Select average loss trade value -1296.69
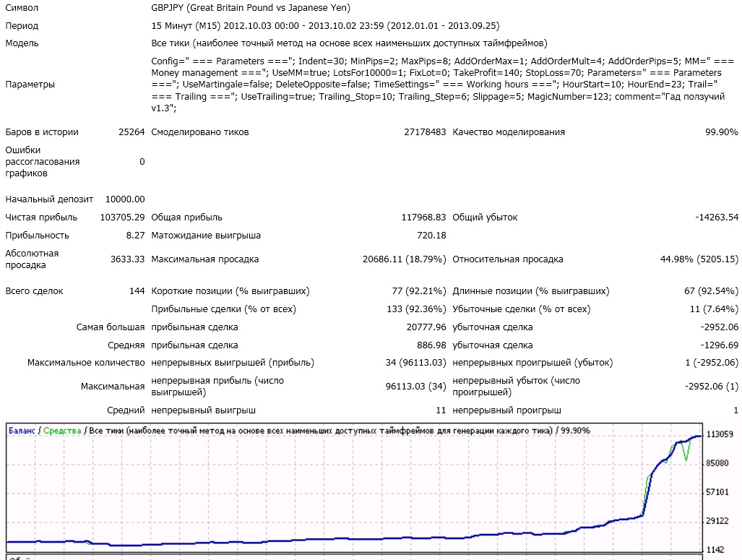The width and height of the screenshot is (742, 560). click(x=719, y=345)
